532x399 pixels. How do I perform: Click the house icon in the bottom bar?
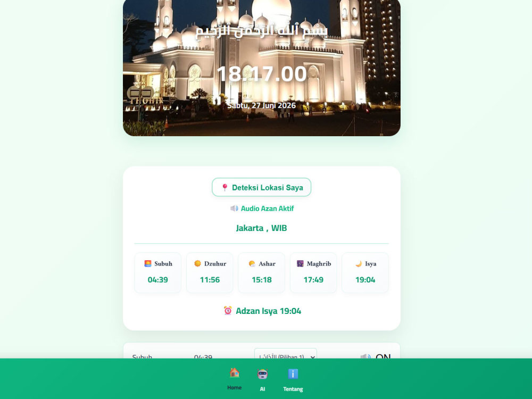(235, 373)
